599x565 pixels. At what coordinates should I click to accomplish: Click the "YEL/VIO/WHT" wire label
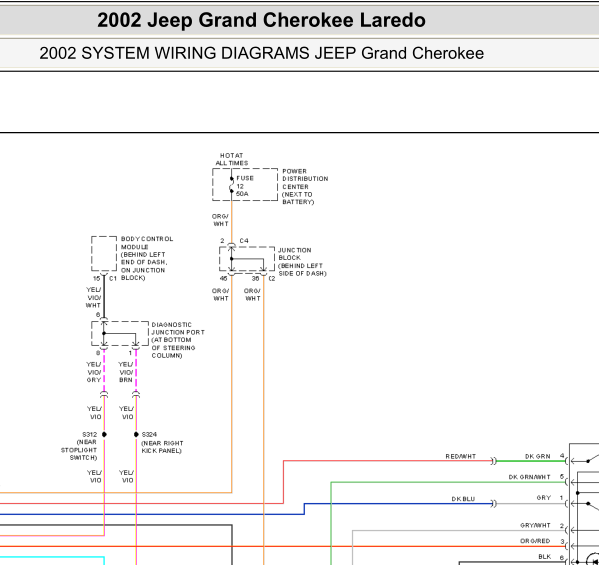[x=93, y=298]
